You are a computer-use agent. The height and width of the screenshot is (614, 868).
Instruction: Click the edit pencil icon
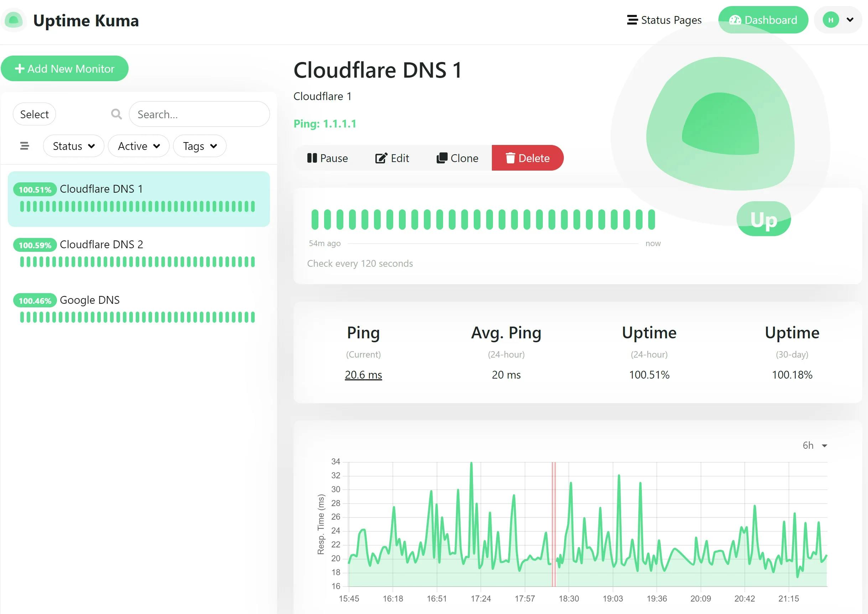tap(381, 158)
